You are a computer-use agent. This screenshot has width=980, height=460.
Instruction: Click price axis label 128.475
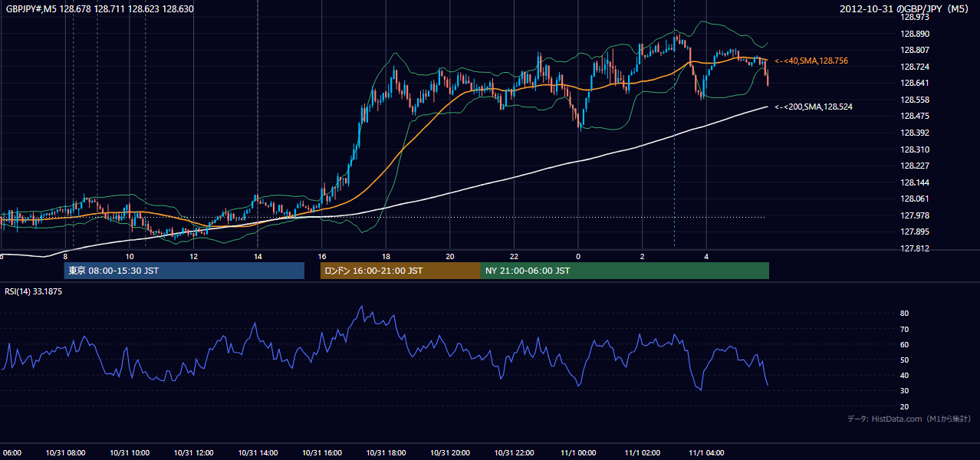(x=914, y=116)
